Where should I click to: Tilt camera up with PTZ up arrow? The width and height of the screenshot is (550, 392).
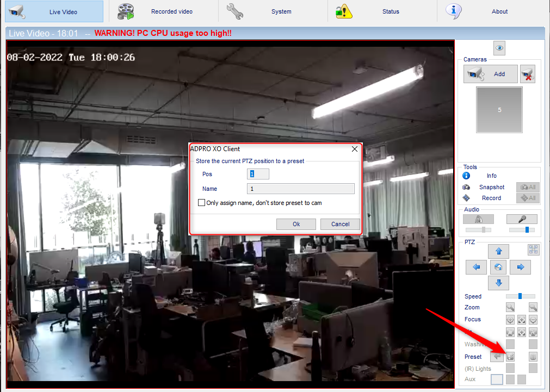498,251
